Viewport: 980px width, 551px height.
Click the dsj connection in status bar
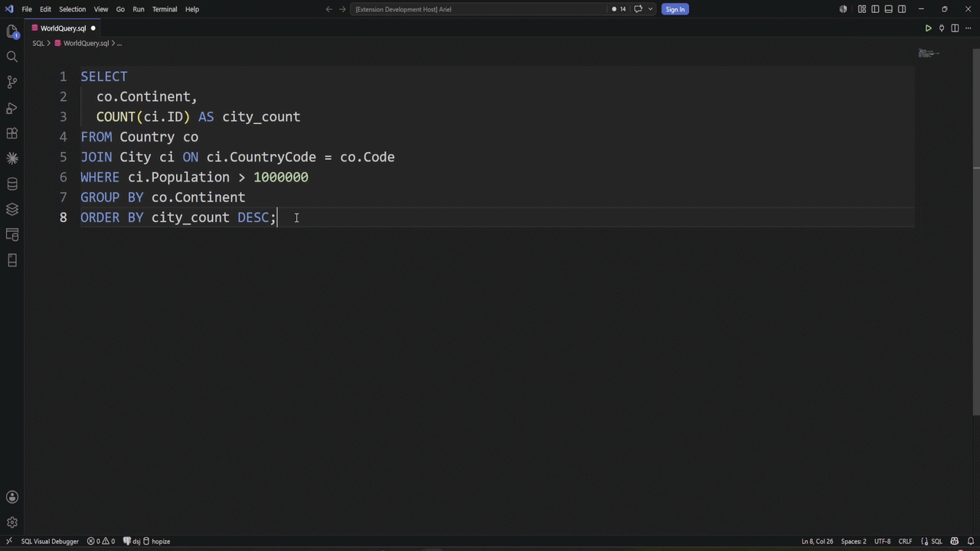point(132,541)
